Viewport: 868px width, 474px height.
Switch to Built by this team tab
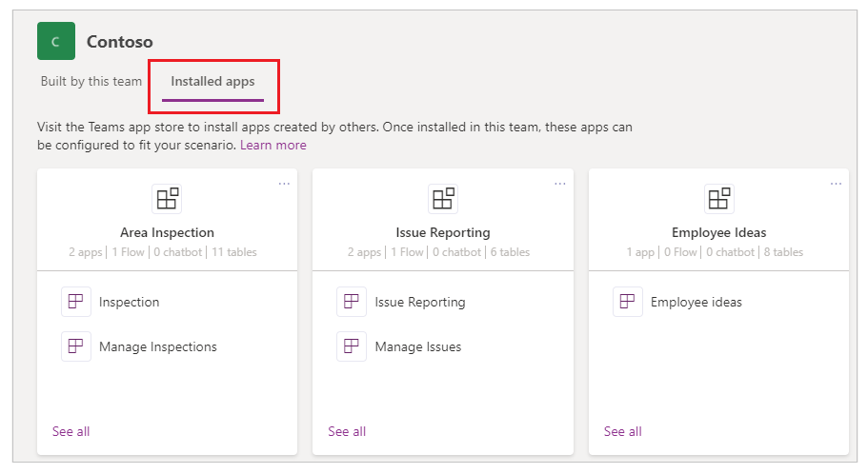click(91, 81)
